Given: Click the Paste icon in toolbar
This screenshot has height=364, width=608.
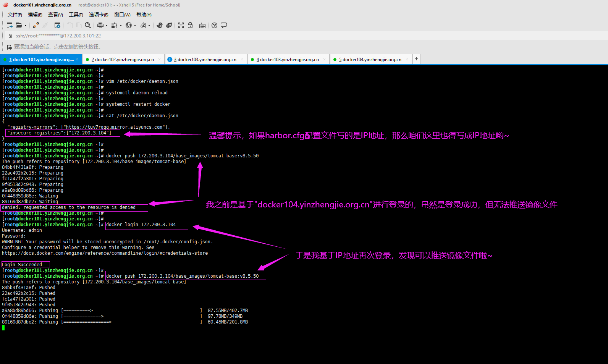Looking at the screenshot, I should coord(79,25).
